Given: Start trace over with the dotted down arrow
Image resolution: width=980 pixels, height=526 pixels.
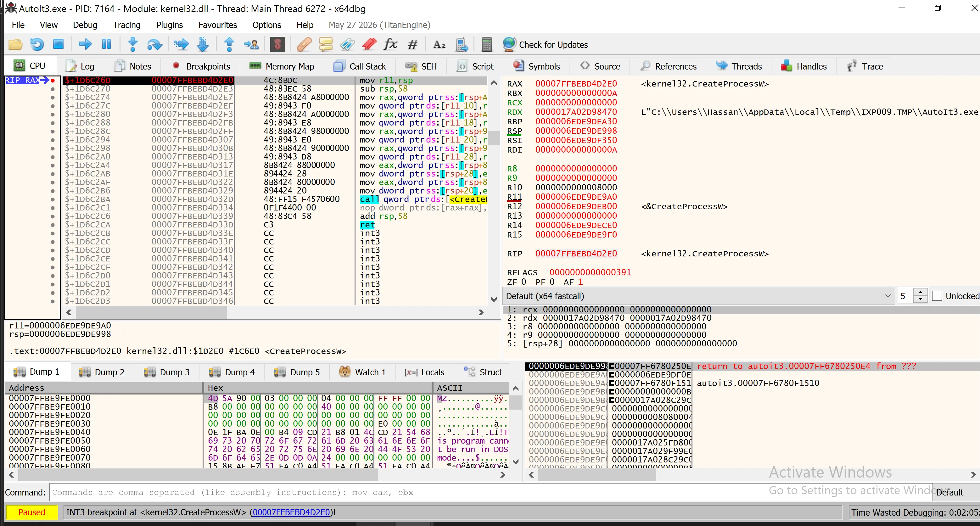Looking at the screenshot, I should pyautogui.click(x=203, y=44).
